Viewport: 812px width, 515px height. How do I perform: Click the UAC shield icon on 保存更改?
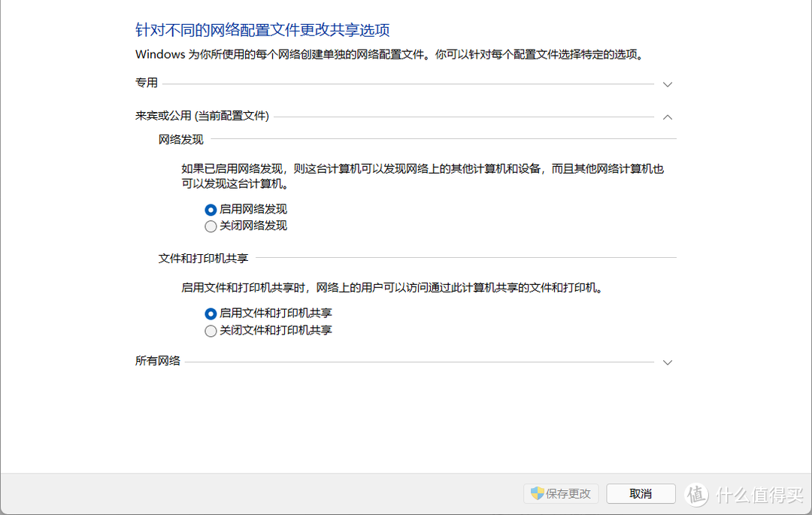click(537, 494)
